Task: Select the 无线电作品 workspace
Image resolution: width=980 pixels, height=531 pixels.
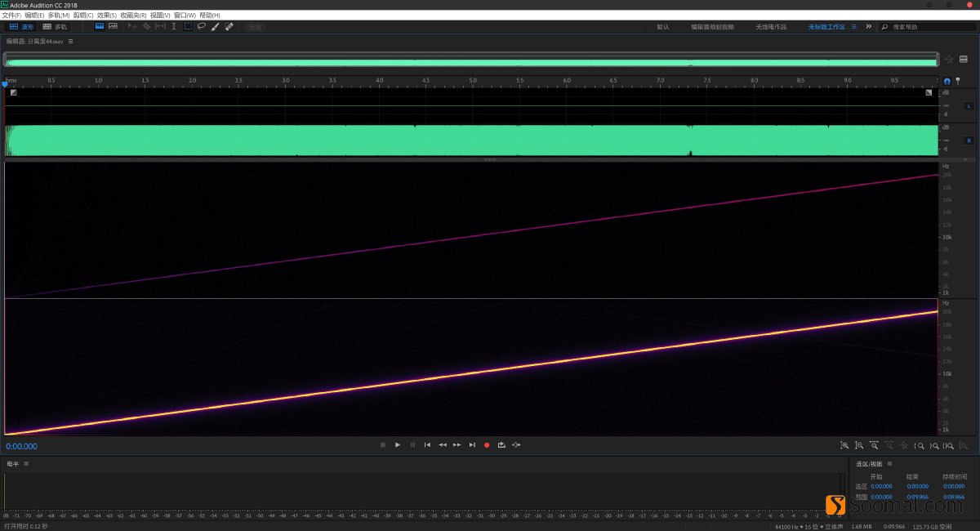Action: [771, 26]
